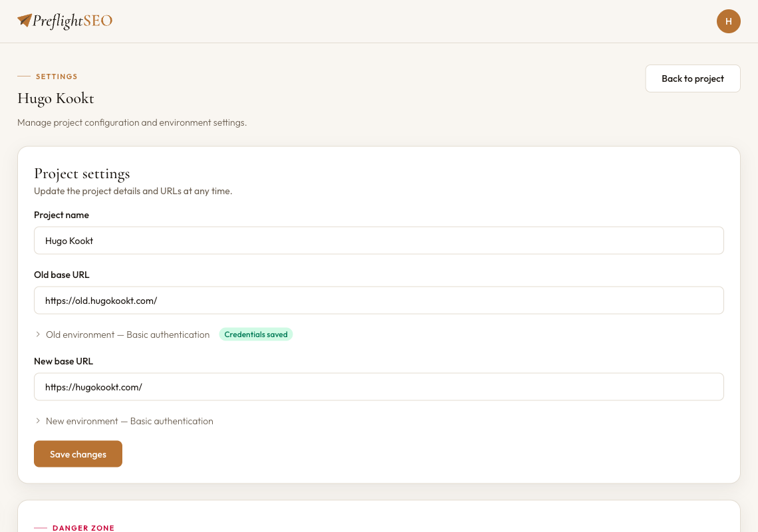Click the Credentials saved status badge
This screenshot has height=532, width=758.
255,334
